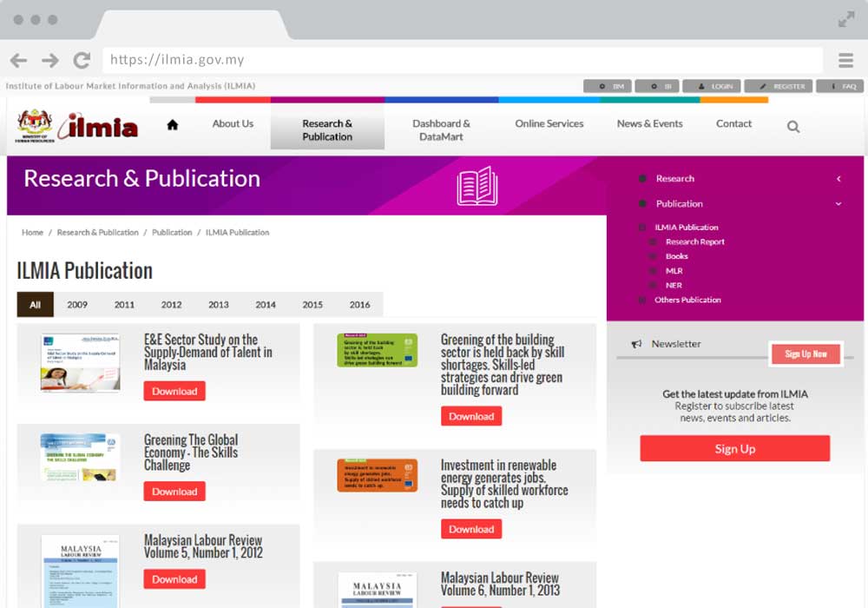The image size is (868, 608).
Task: Open E&E Sector Study cover thumbnail
Action: [x=80, y=363]
